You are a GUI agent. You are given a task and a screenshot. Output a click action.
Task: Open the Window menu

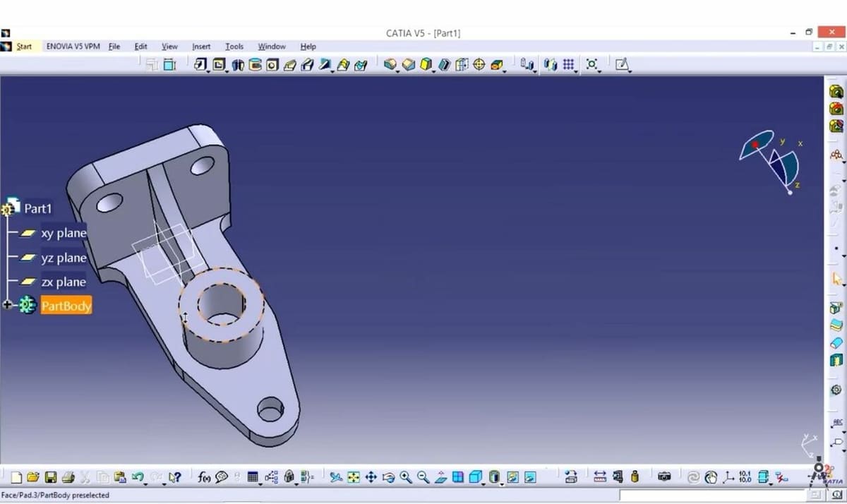tap(271, 47)
